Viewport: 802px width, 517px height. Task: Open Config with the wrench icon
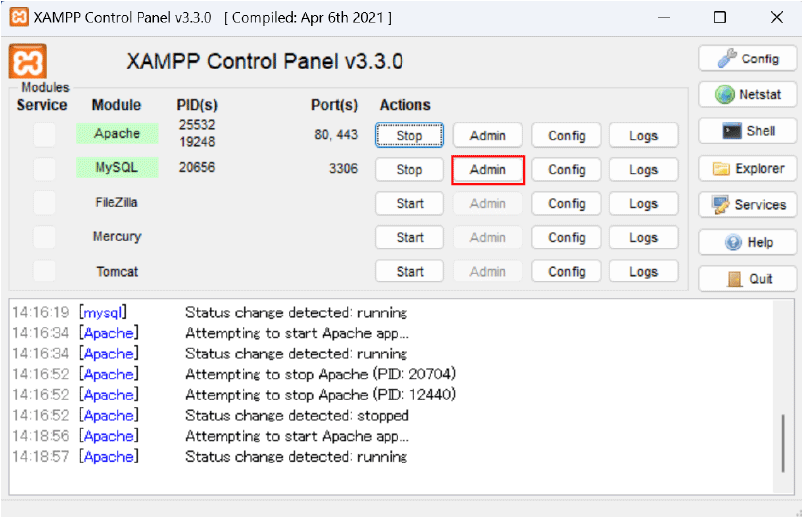pos(748,58)
